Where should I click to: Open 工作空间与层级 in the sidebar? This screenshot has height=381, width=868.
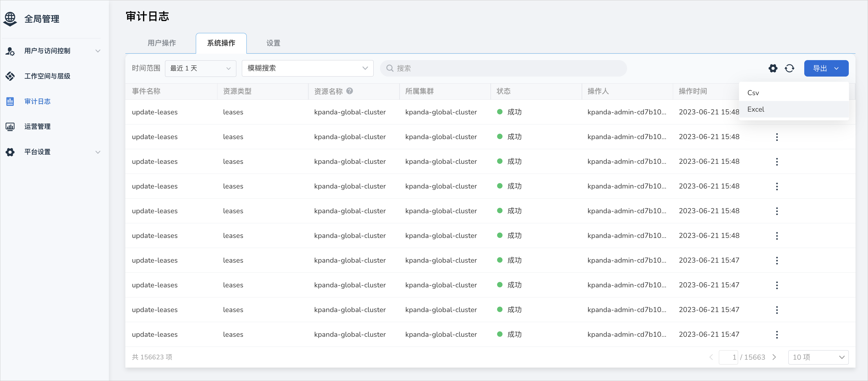(47, 76)
